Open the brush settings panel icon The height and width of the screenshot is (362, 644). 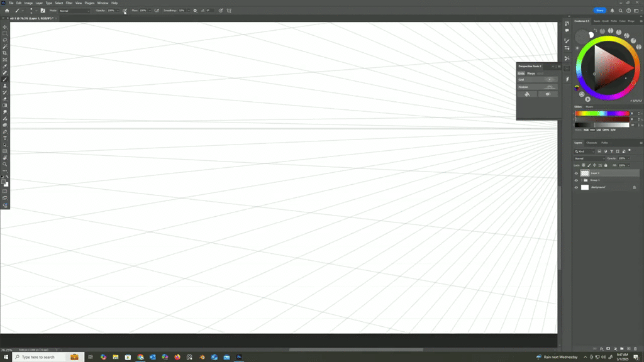pos(43,11)
